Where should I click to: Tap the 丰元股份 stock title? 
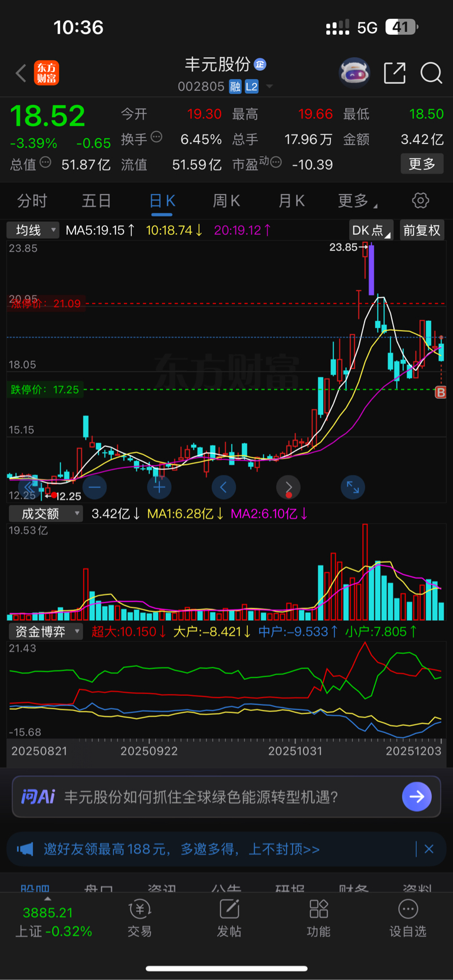tap(218, 64)
